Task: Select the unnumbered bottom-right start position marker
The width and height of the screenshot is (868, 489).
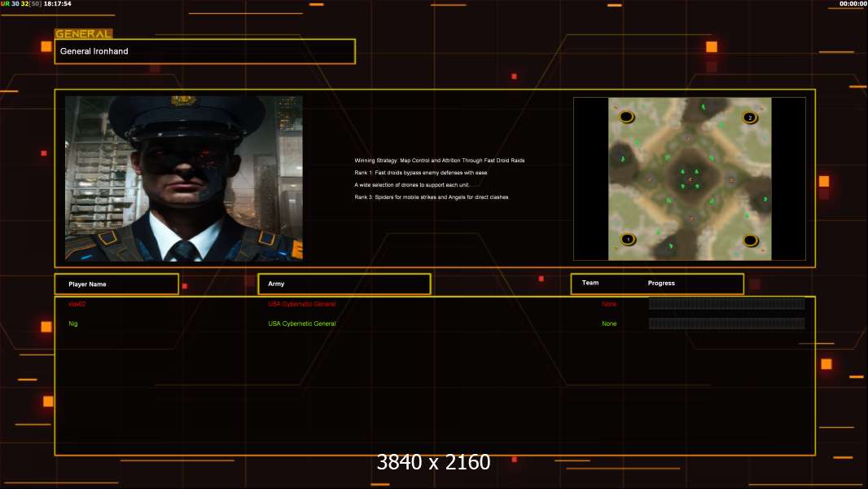Action: pyautogui.click(x=750, y=240)
